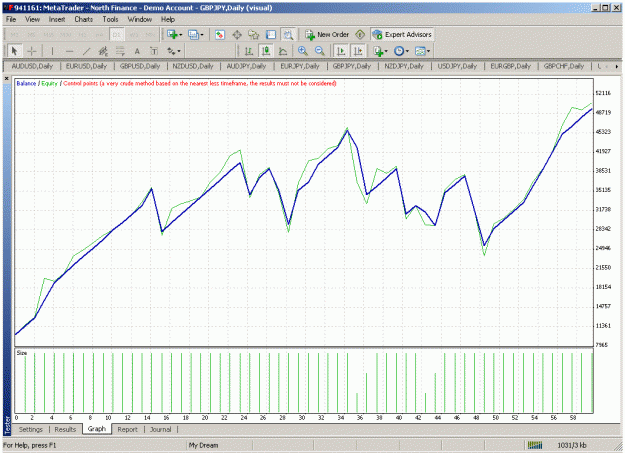Zoom out of the chart
This screenshot has height=453, width=625.
319,51
